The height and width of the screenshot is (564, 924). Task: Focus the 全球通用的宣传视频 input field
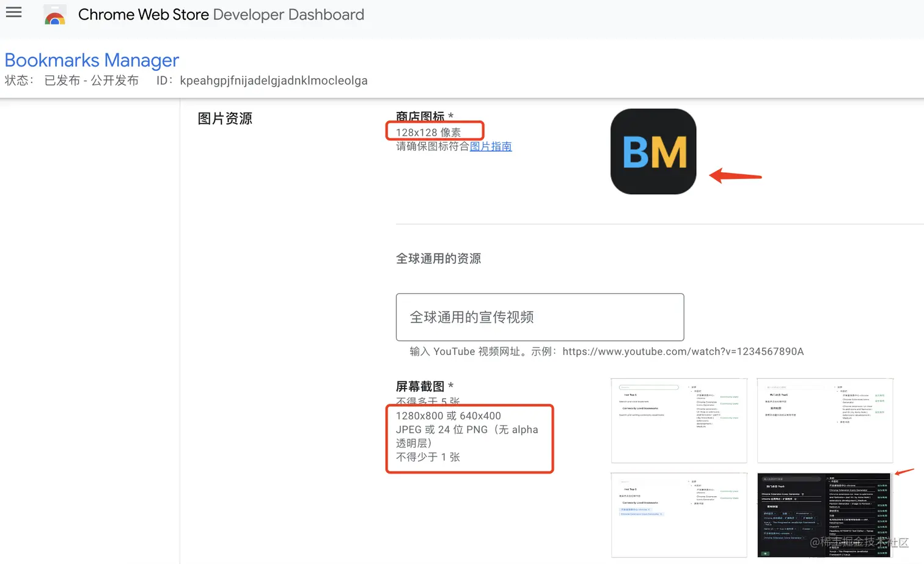click(540, 317)
